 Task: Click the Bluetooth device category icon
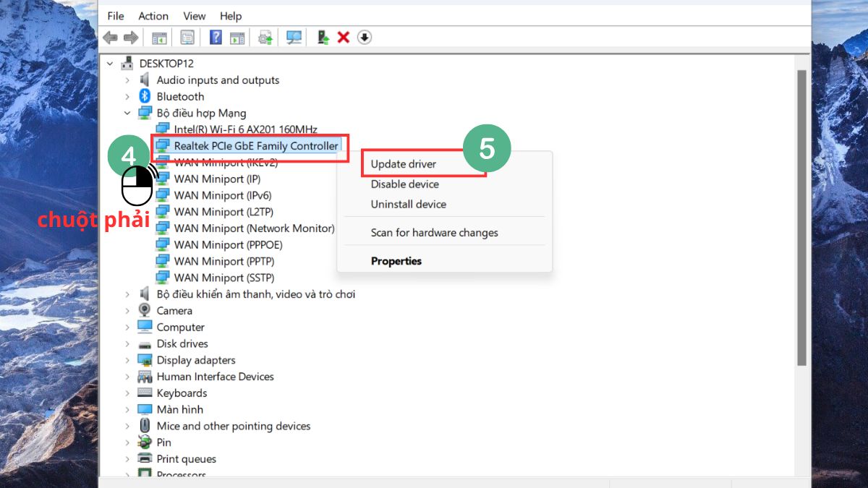tap(145, 96)
